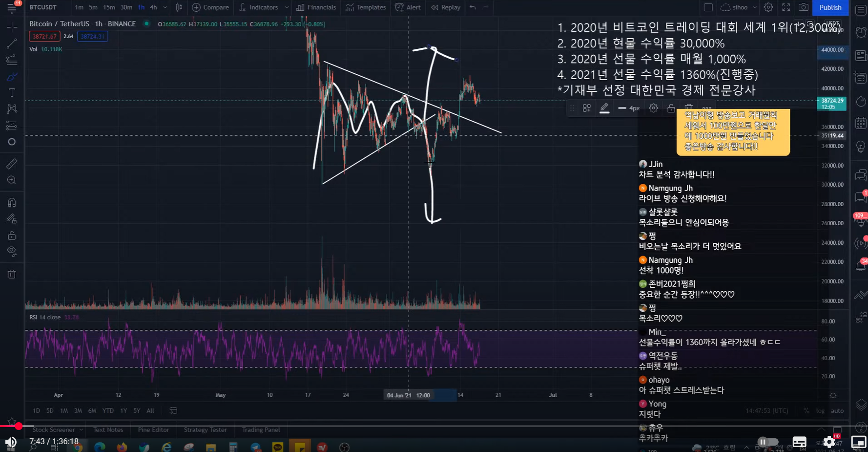Undo the last chart action
Image resolution: width=868 pixels, height=452 pixels.
[x=473, y=7]
